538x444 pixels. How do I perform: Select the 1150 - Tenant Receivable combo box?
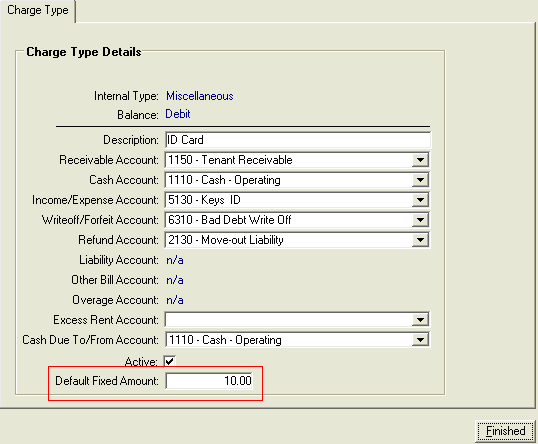click(297, 160)
